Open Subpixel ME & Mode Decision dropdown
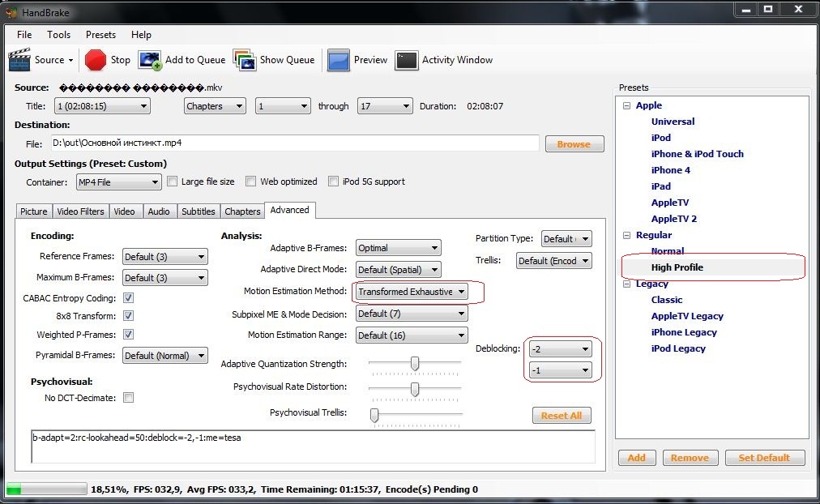Viewport: 820px width, 504px height. 412,314
